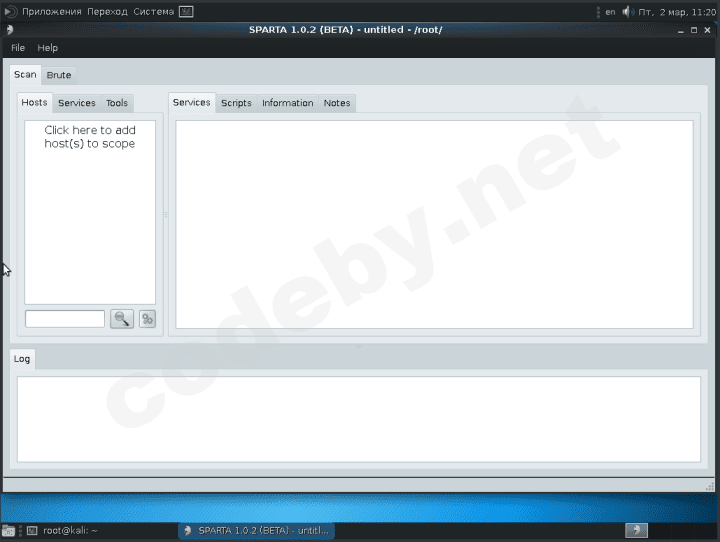Select the Hosts tab
The width and height of the screenshot is (720, 542).
(x=34, y=102)
